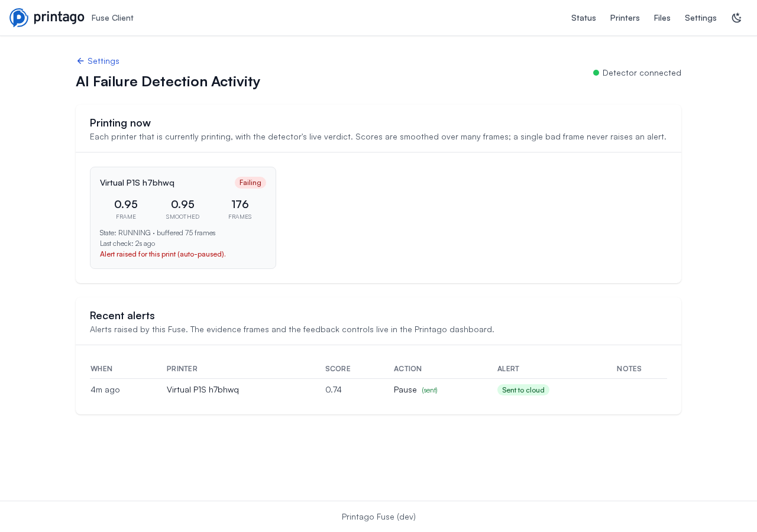757x532 pixels.
Task: Click the 176 frames value
Action: 240,205
